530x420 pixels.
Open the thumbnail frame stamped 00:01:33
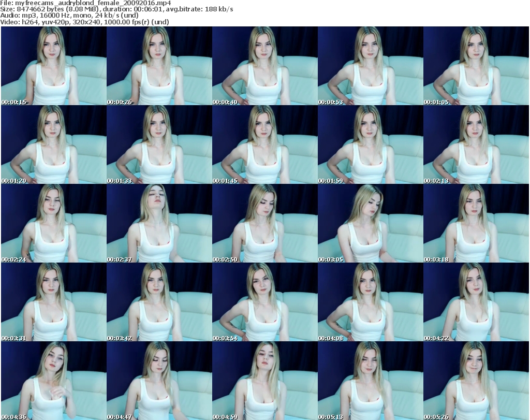[x=159, y=144]
